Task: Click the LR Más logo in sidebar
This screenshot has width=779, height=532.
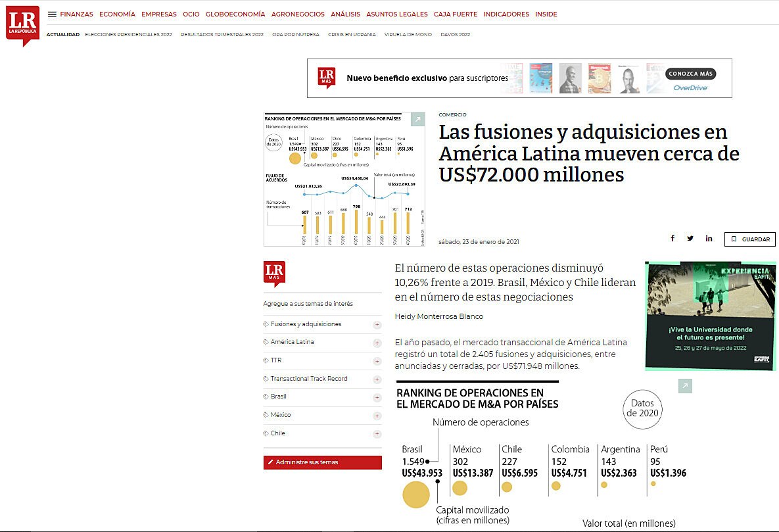Action: point(274,274)
